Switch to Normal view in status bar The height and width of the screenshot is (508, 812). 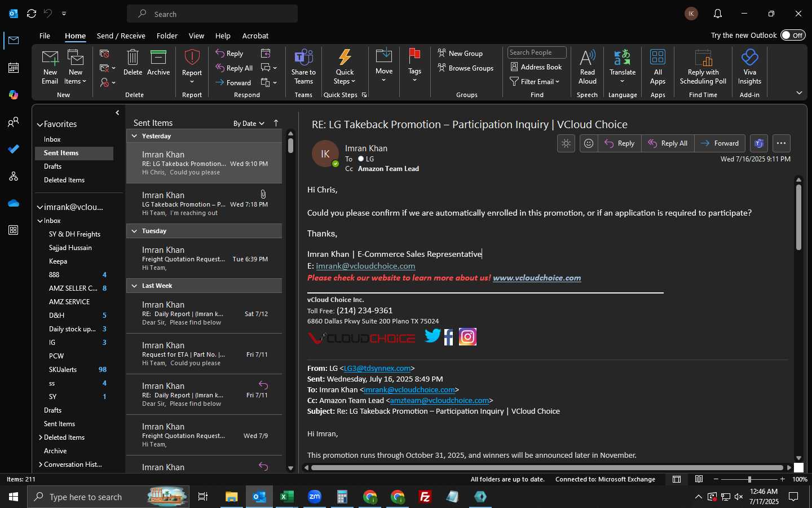677,479
